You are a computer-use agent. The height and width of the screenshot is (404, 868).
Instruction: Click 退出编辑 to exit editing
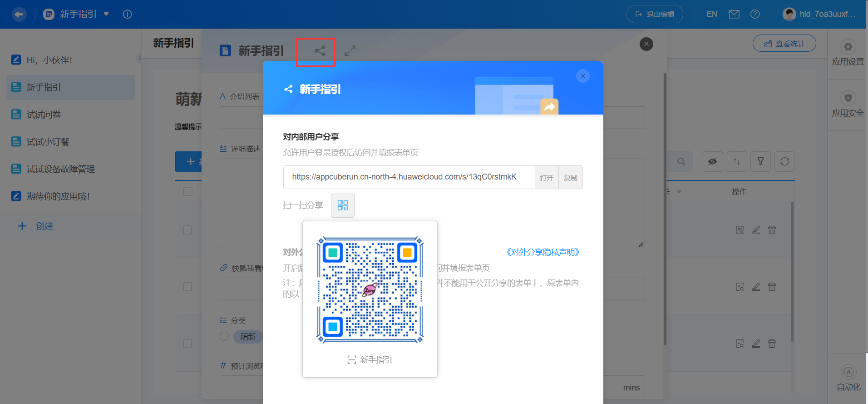[x=655, y=14]
